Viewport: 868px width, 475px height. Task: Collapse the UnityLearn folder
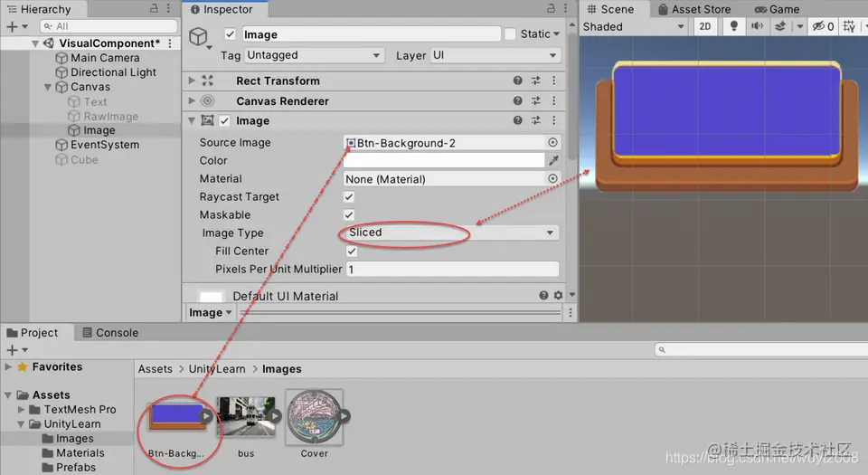pyautogui.click(x=21, y=423)
